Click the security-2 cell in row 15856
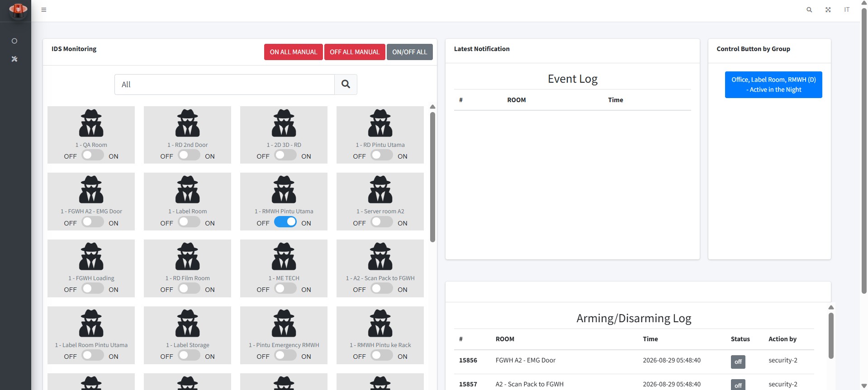868x390 pixels. coord(783,360)
